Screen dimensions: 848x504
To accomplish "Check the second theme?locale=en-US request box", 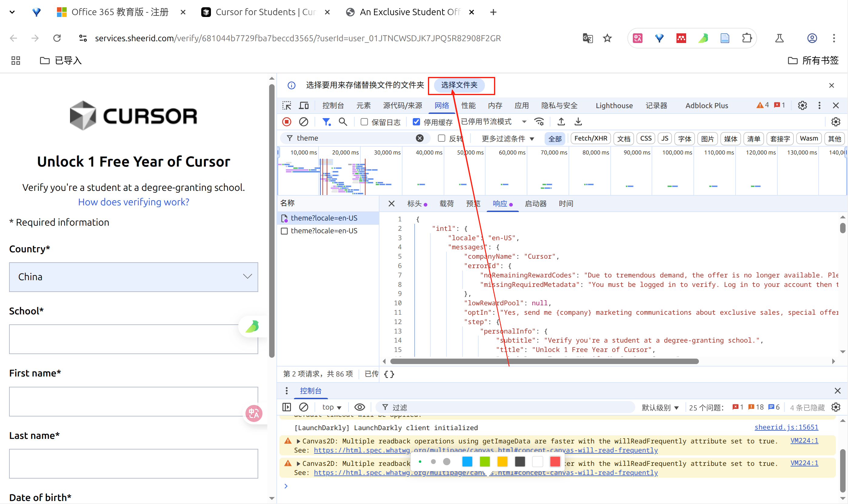I will [284, 231].
